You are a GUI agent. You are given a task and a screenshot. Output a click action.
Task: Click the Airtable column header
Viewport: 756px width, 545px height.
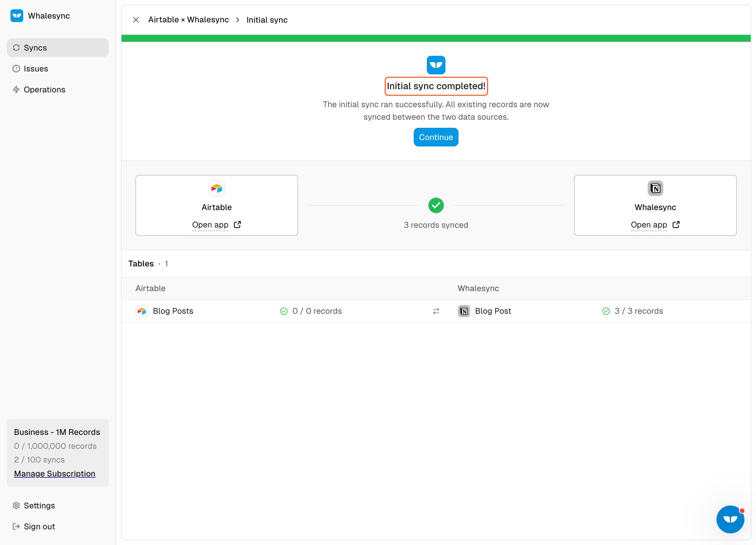click(x=151, y=288)
